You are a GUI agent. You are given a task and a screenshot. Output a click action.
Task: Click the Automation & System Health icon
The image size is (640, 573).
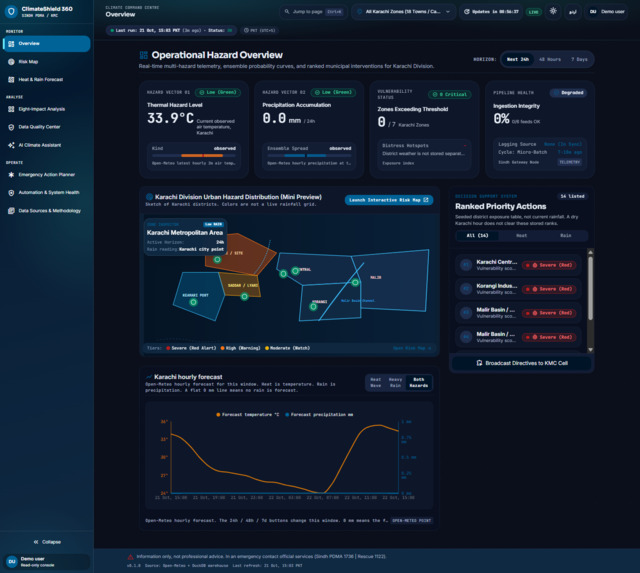(11, 193)
